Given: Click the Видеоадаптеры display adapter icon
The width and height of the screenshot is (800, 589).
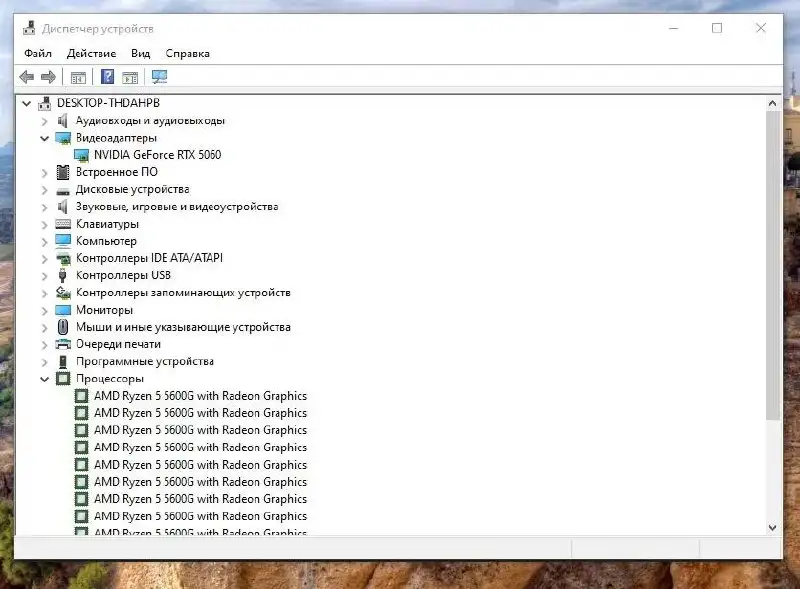Looking at the screenshot, I should (63, 138).
